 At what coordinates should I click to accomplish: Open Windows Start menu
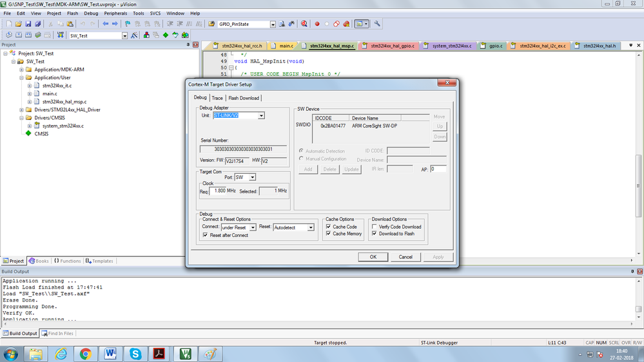(x=11, y=354)
